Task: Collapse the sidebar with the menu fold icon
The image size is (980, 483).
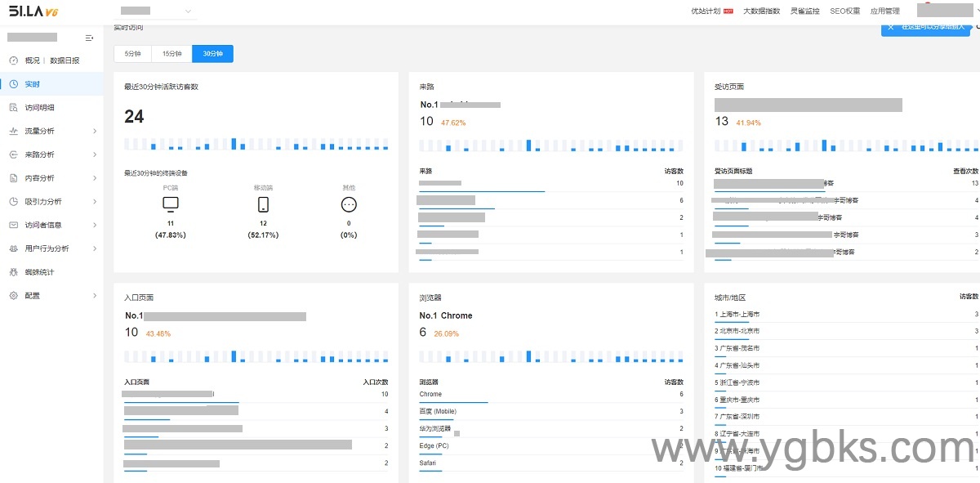Action: point(89,38)
